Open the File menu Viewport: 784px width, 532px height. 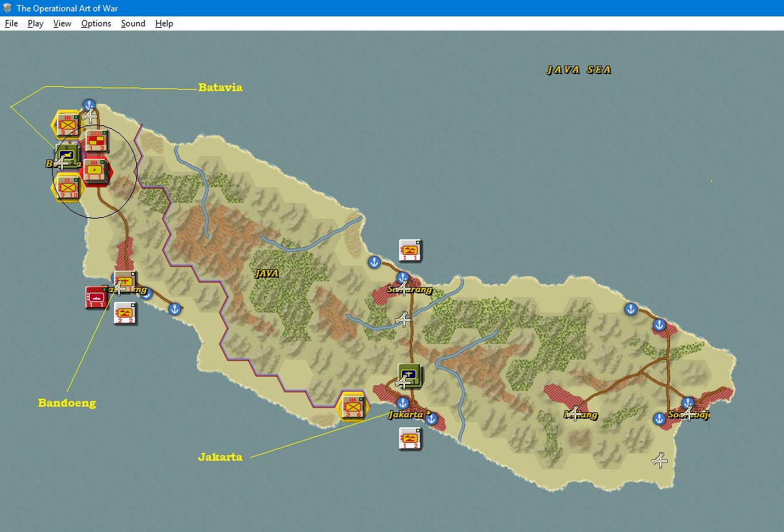pos(11,24)
